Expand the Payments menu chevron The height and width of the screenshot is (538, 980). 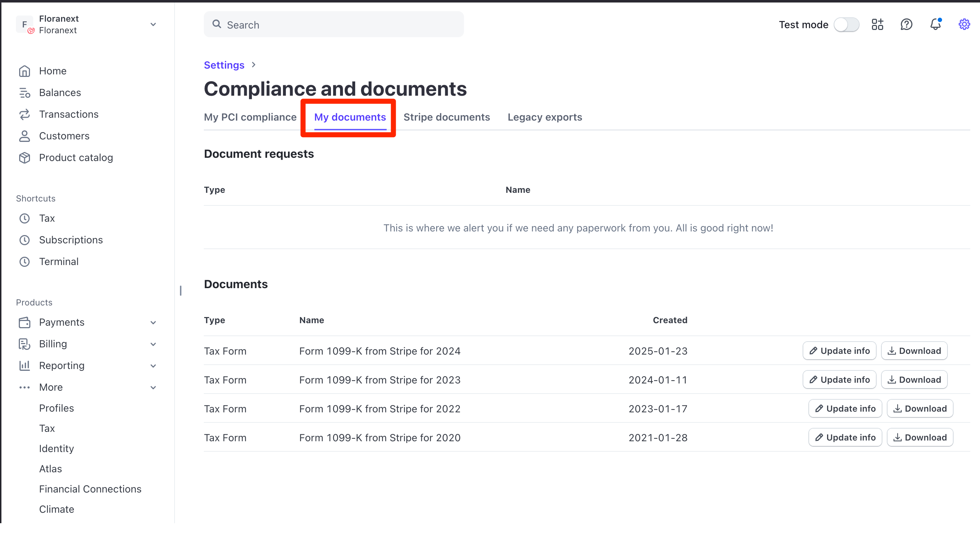(153, 322)
